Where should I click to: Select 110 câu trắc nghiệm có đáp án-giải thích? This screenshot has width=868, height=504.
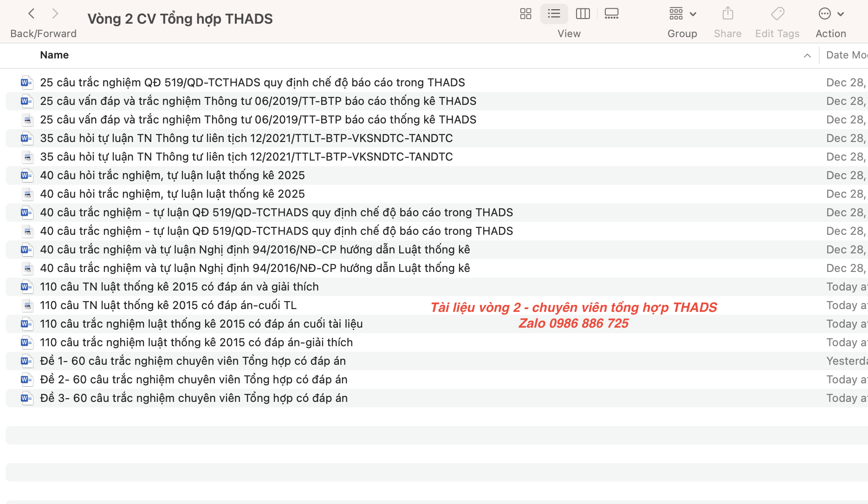[x=196, y=342]
